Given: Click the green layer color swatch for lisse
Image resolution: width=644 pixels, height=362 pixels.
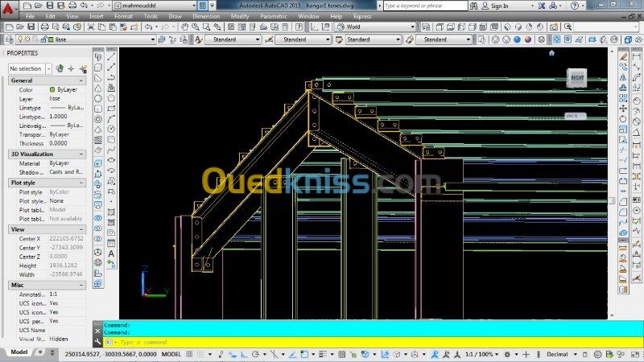Looking at the screenshot, I should (51, 39).
